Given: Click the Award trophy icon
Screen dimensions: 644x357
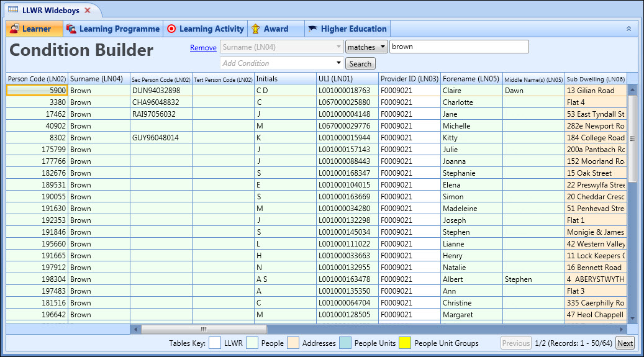Looking at the screenshot, I should (255, 29).
